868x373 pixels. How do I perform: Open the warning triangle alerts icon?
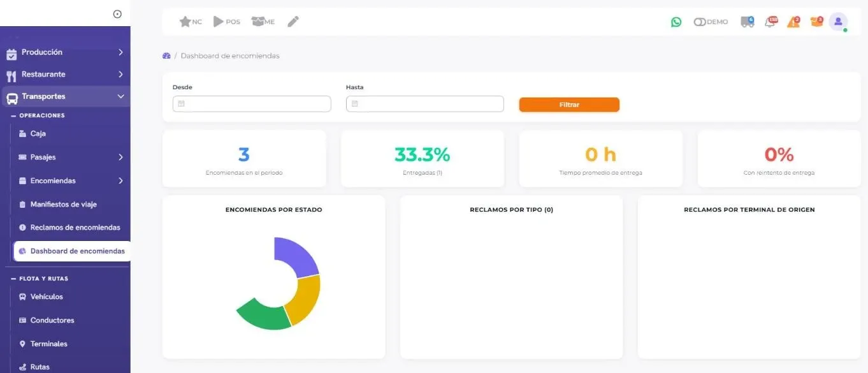[x=793, y=22]
